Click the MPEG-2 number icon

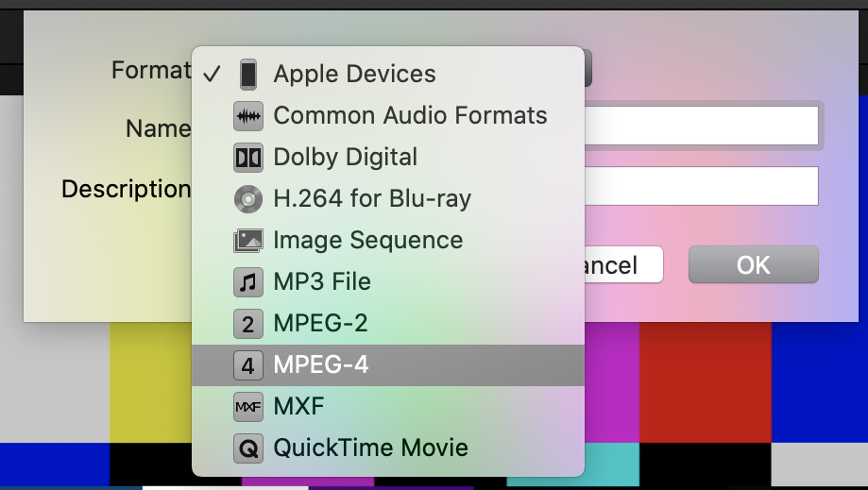[x=247, y=324]
